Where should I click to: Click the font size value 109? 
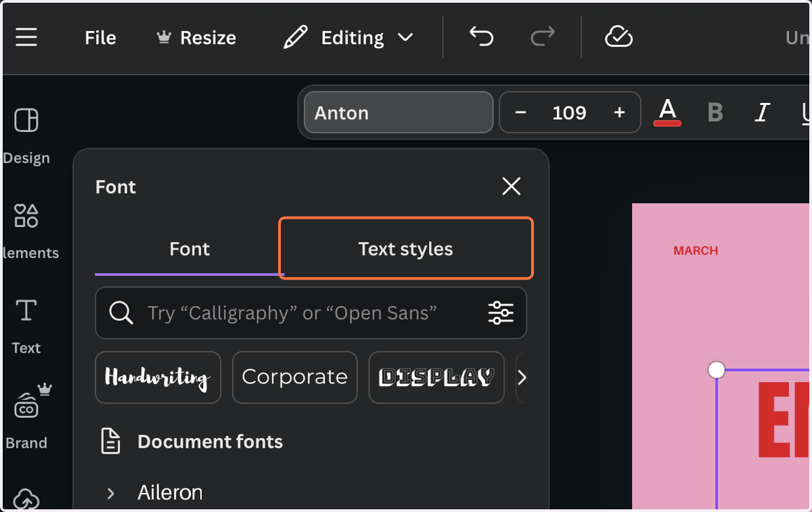click(x=569, y=112)
